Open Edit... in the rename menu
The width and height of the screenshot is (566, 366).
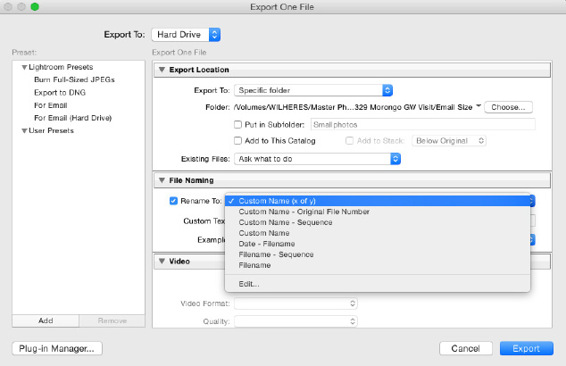(x=377, y=284)
